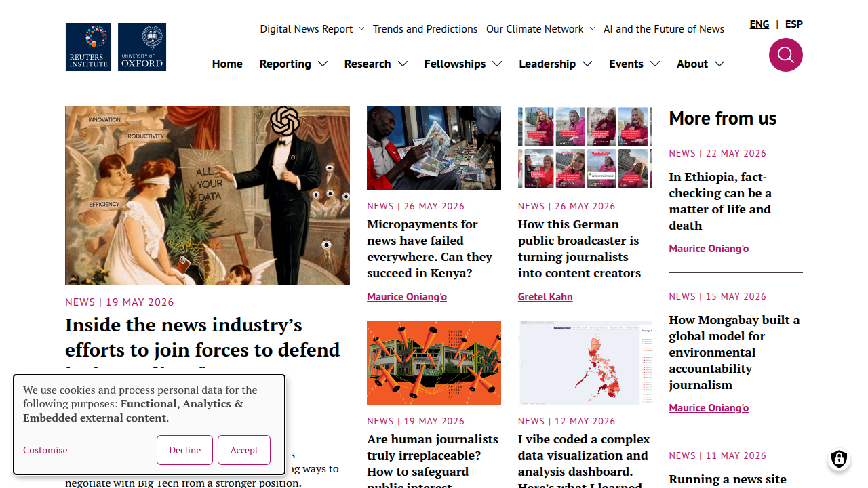Viewport: 868px width, 488px height.
Task: Expand the Fellowships menu chevron
Action: (x=497, y=64)
